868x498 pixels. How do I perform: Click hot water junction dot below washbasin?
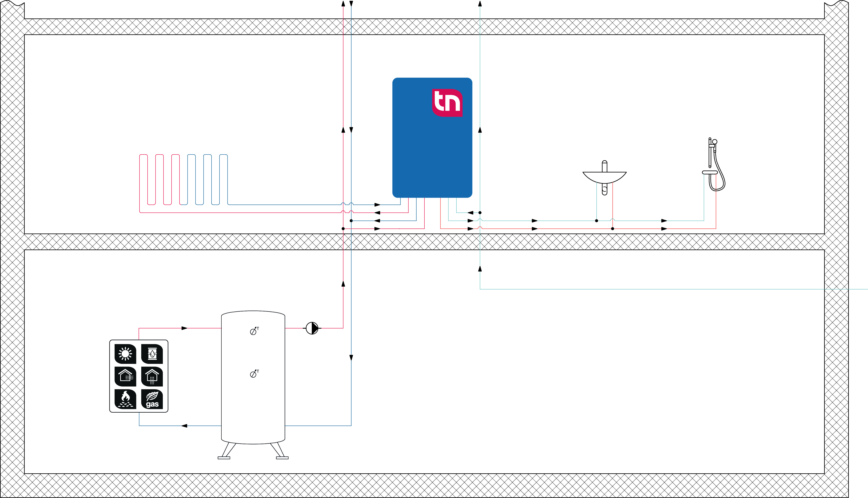click(x=612, y=229)
